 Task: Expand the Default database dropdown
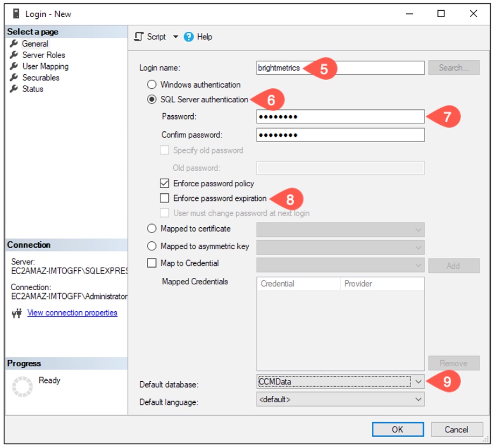[x=418, y=382]
